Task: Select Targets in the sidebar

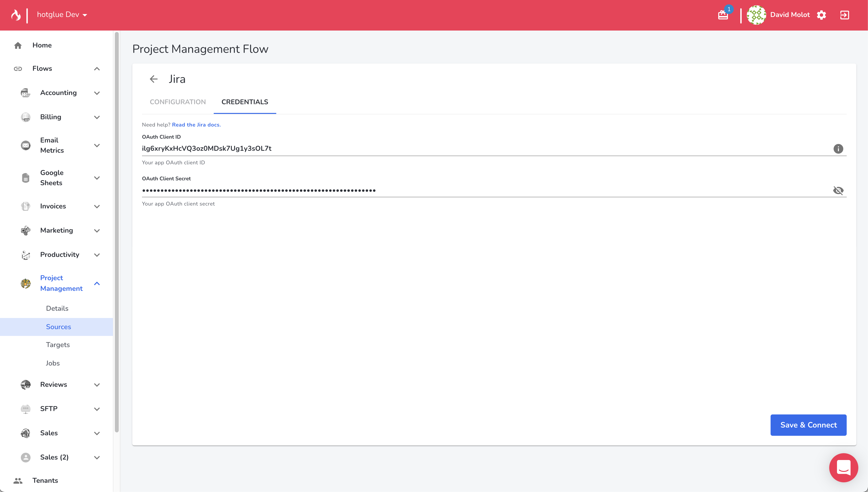Action: coord(58,345)
